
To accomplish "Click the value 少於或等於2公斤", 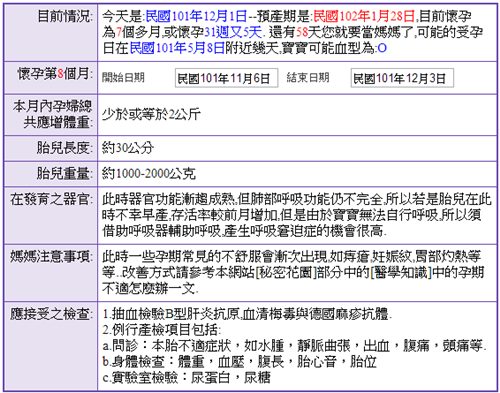I will [151, 115].
